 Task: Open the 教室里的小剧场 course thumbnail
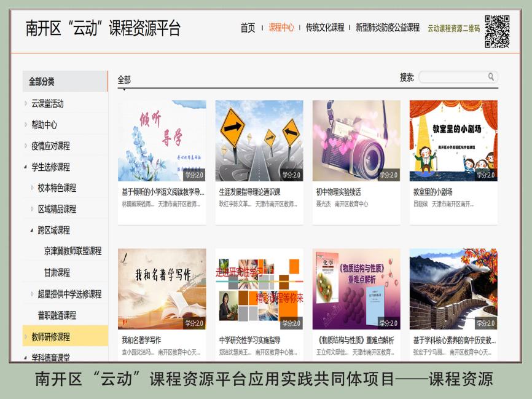(x=453, y=141)
